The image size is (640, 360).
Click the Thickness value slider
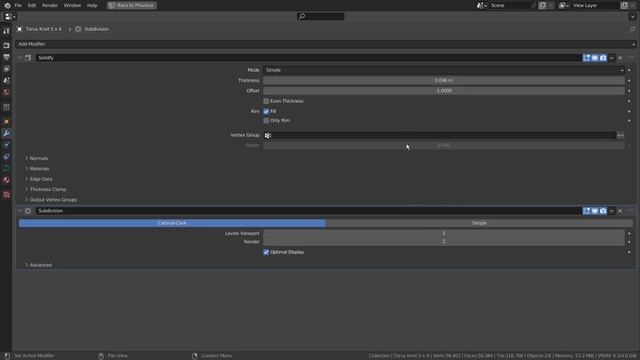click(444, 80)
